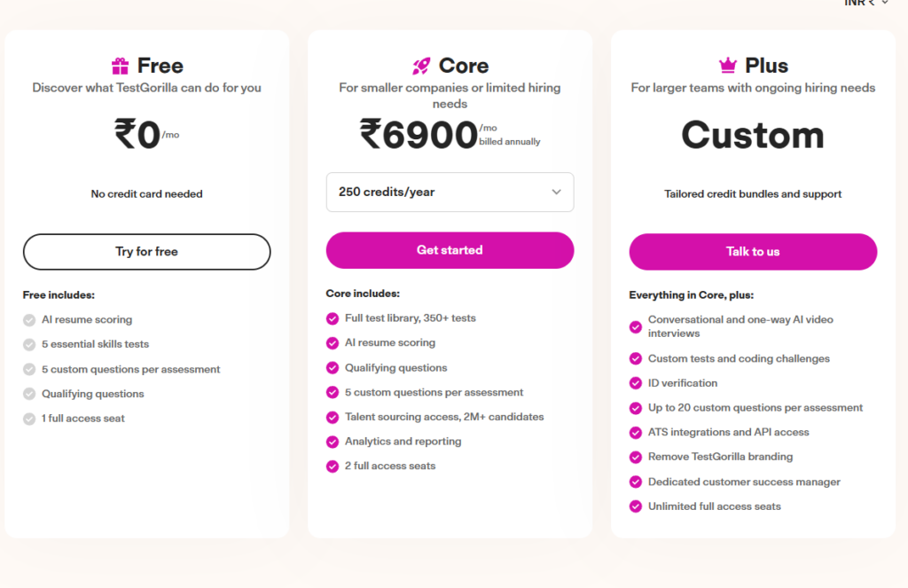This screenshot has height=588, width=908.
Task: Click the chevron inside the credits selector
Action: click(x=556, y=192)
